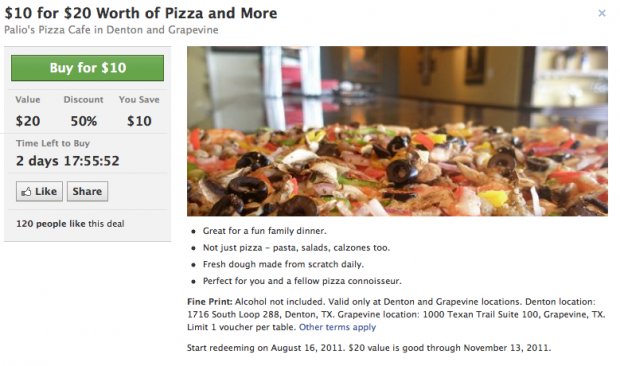Image resolution: width=620 pixels, height=366 pixels.
Task: Click the Palio's Pizza Cafe subtitle
Action: [x=111, y=30]
